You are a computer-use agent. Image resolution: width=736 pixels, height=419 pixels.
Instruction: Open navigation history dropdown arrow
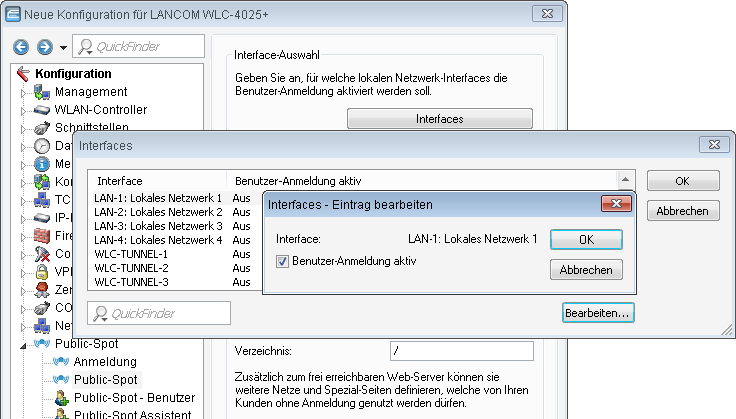tap(63, 47)
